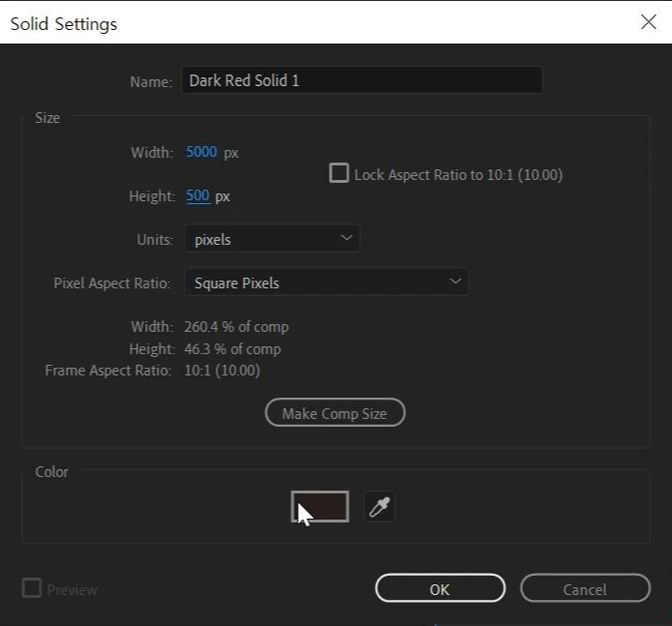Screen dimensions: 672x626
Task: Expand the Pixel Aspect Ratio dropdown
Action: (326, 283)
